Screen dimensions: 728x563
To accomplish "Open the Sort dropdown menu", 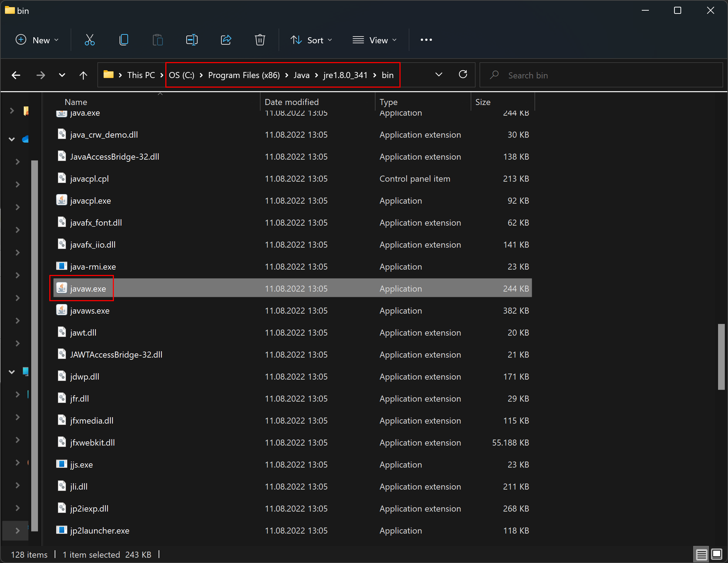I will tap(311, 40).
